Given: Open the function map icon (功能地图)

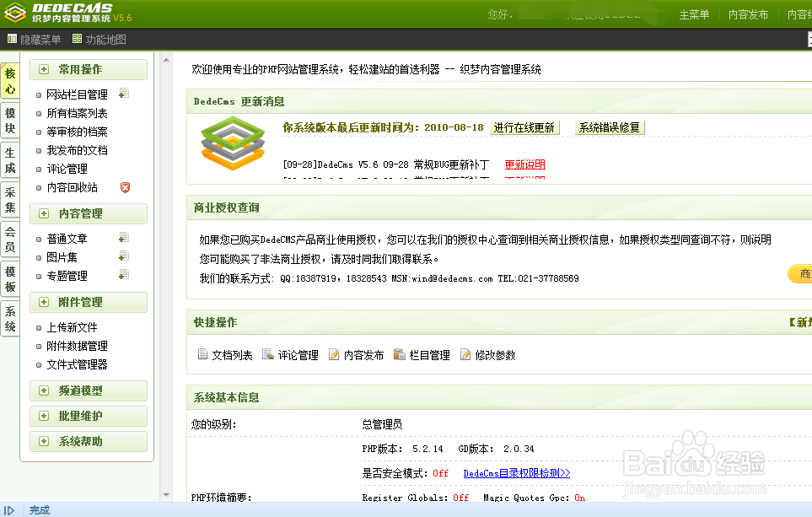Looking at the screenshot, I should coord(77,39).
